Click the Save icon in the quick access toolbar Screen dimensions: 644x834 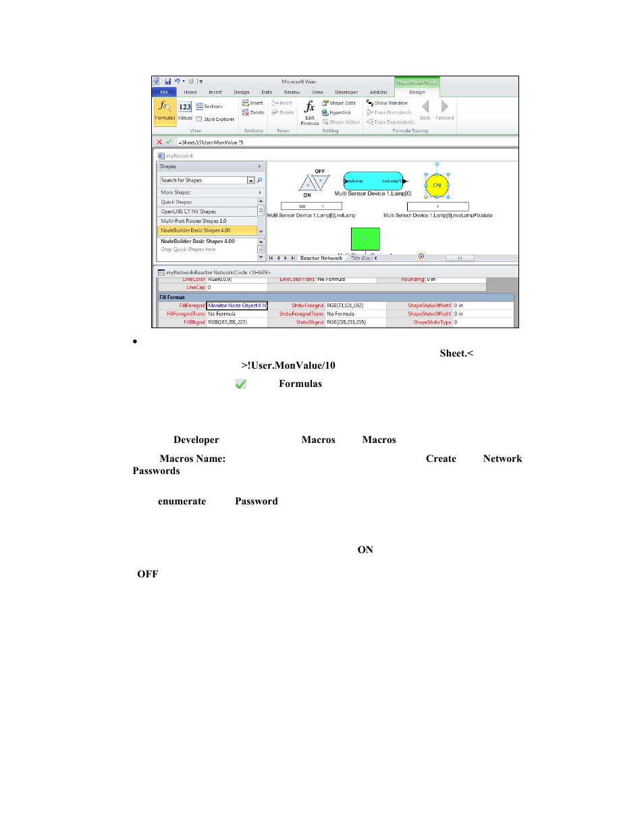(167, 82)
